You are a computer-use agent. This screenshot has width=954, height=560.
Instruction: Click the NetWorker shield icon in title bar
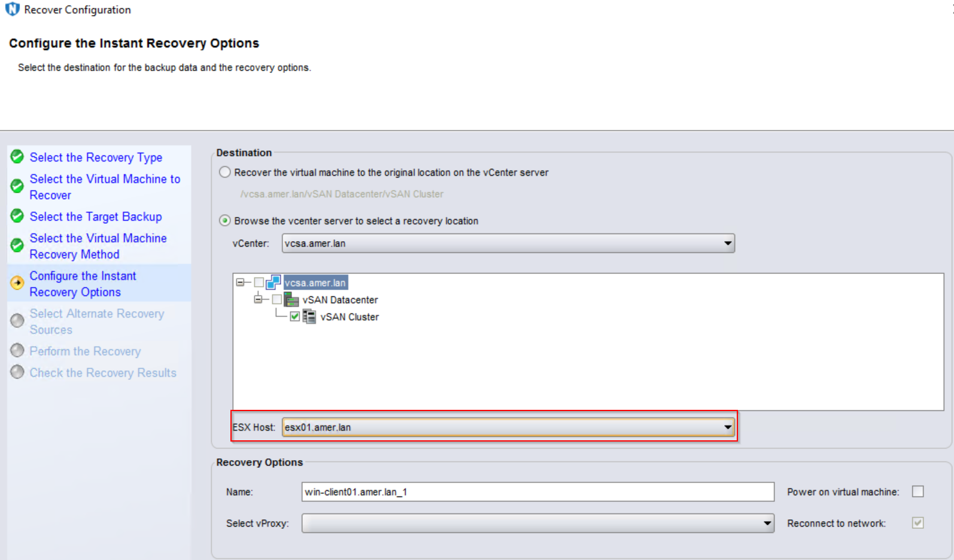coord(12,9)
